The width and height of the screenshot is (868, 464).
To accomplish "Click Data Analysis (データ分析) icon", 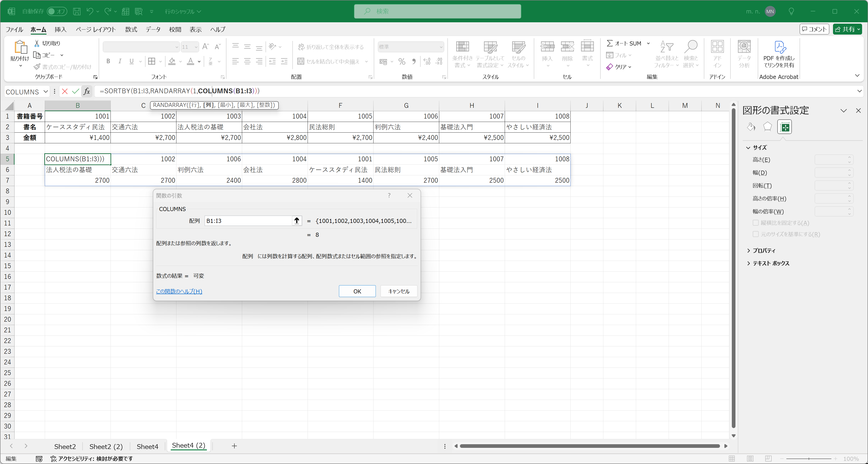I will pos(744,47).
